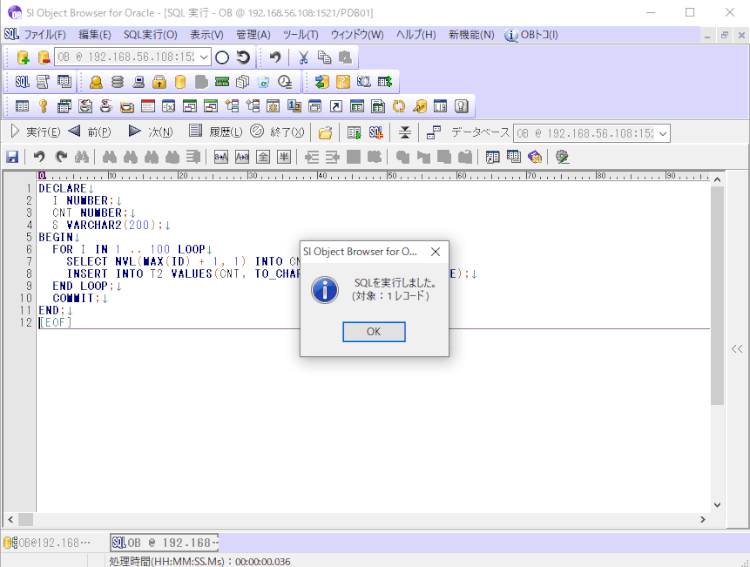Open the SQL実行(O) menu
This screenshot has height=567, width=750.
point(150,35)
